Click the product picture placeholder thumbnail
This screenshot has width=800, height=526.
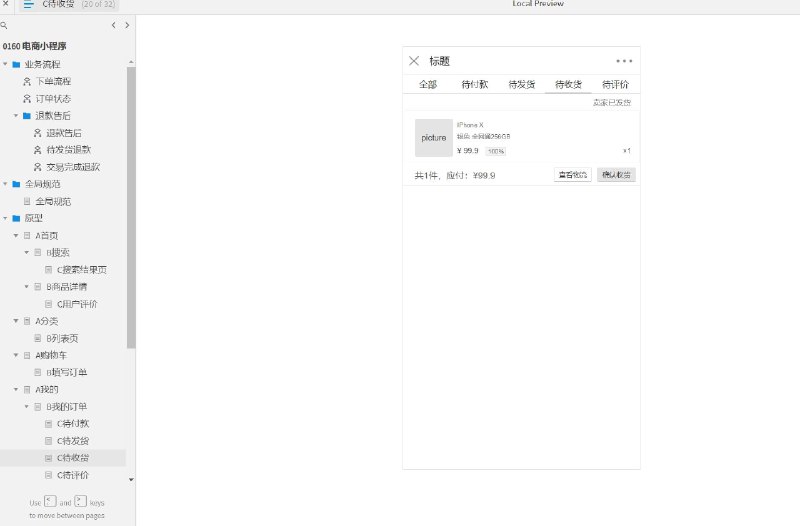pos(434,138)
